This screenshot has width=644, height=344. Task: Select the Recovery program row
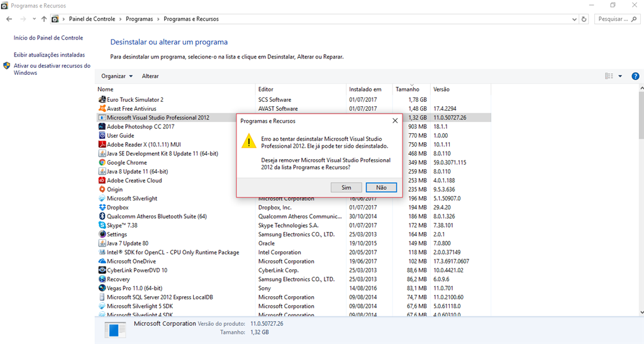294,279
